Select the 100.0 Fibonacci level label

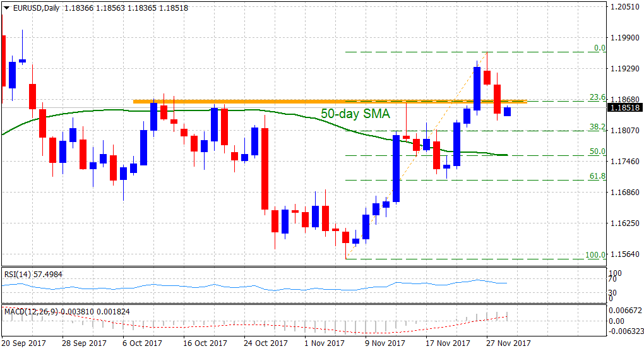pyautogui.click(x=595, y=255)
